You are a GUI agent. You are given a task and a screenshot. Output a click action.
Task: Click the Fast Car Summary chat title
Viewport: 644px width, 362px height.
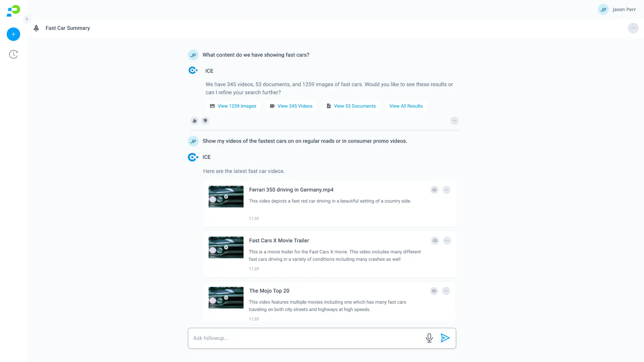pyautogui.click(x=68, y=28)
